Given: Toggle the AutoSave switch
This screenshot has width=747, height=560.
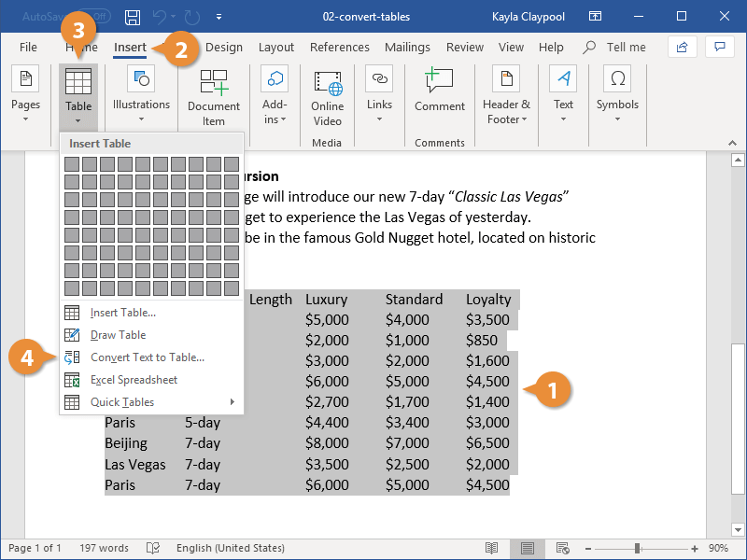Looking at the screenshot, I should coord(95,17).
